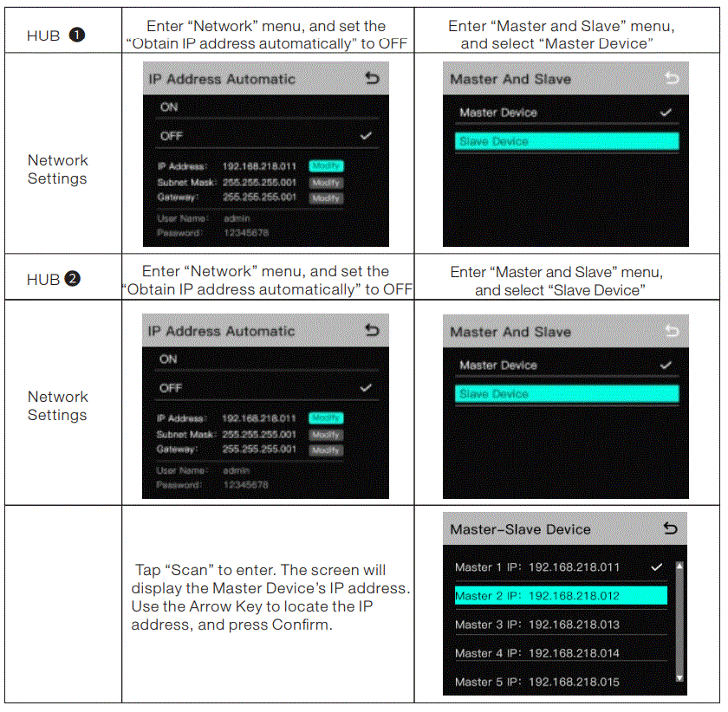The image size is (728, 712).
Task: Click Network Settings label in HUB 2 row
Action: (x=57, y=405)
